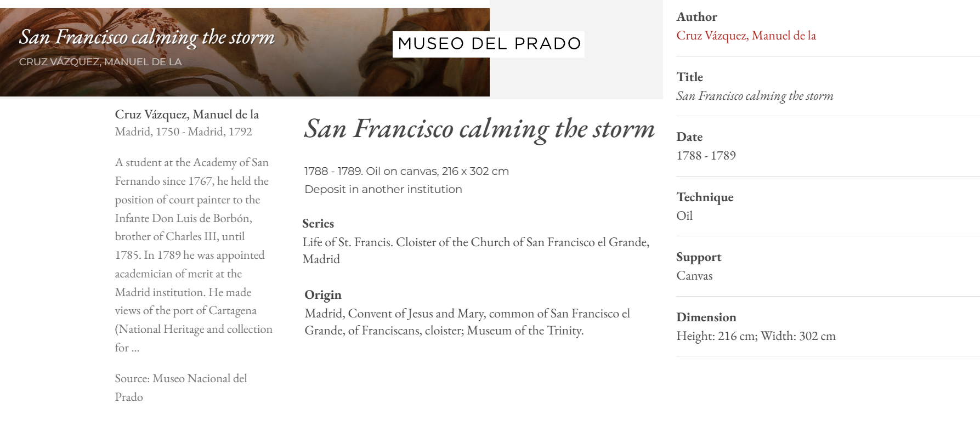Click the large italic painting title heading
980x443 pixels.
[479, 129]
